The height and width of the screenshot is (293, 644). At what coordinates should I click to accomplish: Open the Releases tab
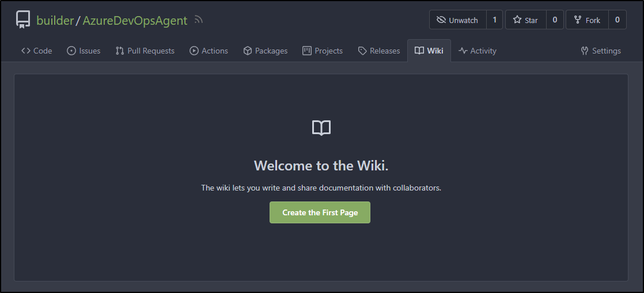378,51
